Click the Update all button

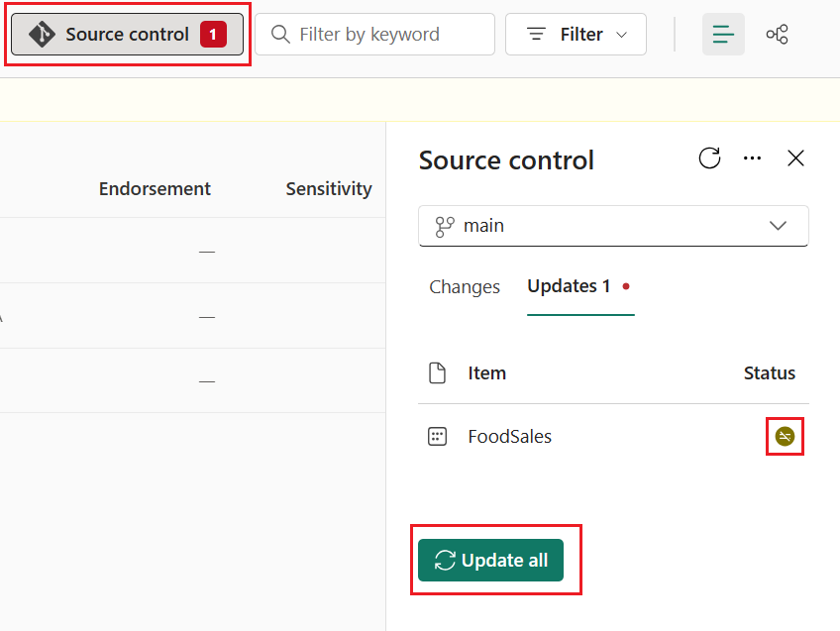[490, 560]
